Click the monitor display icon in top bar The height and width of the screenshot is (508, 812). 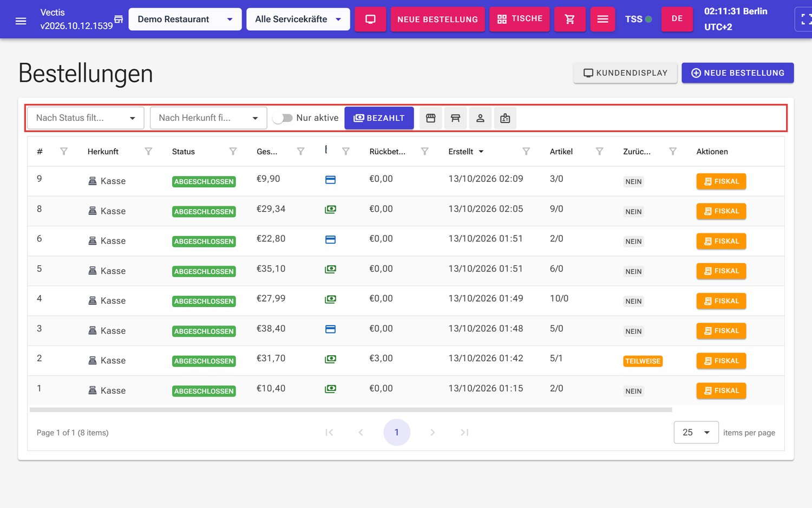370,19
